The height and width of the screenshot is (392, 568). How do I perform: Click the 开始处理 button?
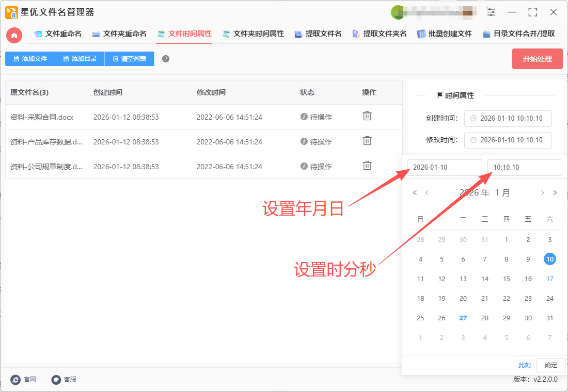pyautogui.click(x=537, y=59)
